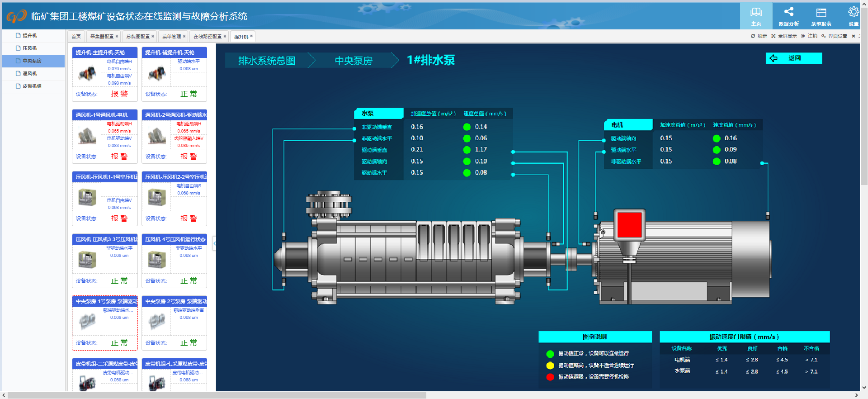Click the 注销 logout icon

(803, 36)
